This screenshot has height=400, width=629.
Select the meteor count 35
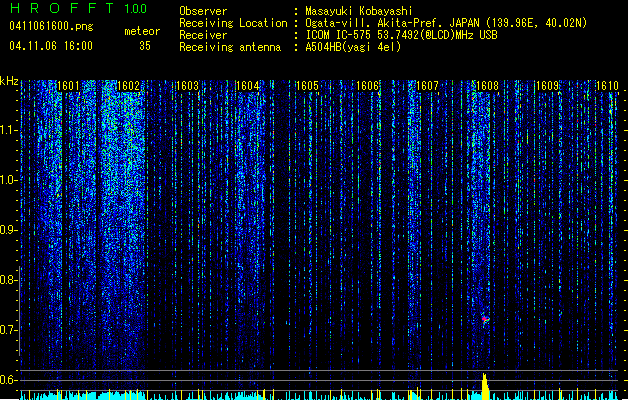(x=145, y=46)
